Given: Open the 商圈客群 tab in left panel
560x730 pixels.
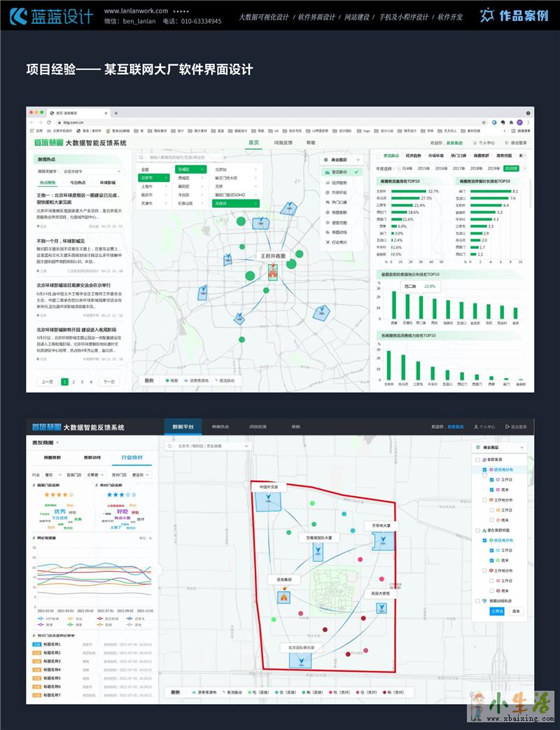Looking at the screenshot, I should [52, 457].
